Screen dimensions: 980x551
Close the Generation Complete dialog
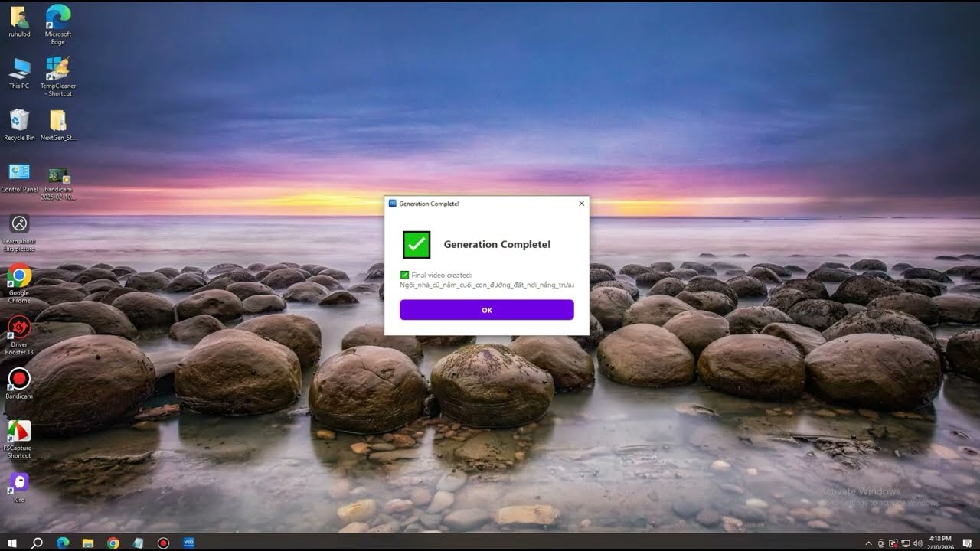(581, 204)
